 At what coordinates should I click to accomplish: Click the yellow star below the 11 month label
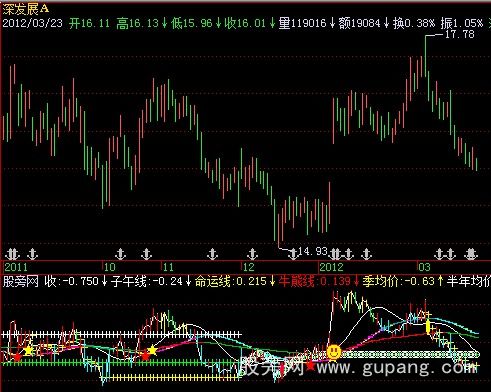tap(152, 350)
